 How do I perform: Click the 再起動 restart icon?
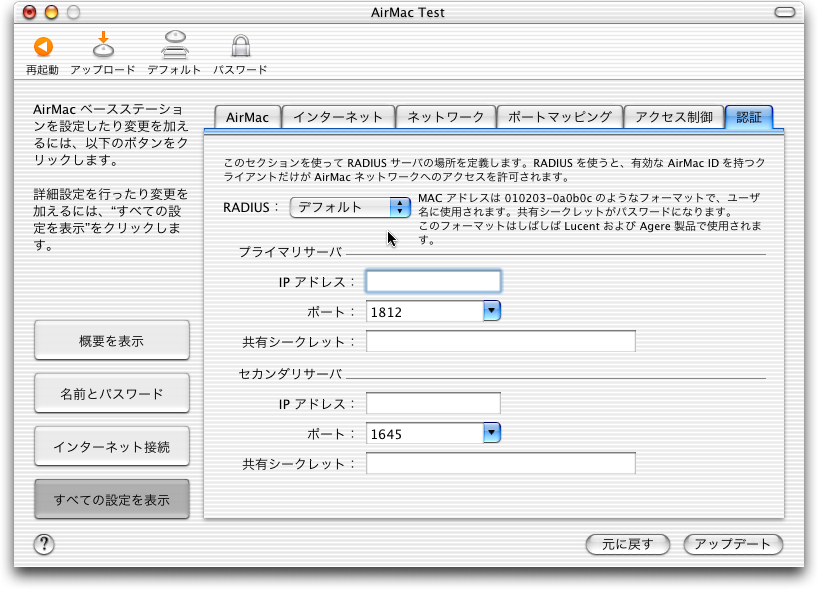click(42, 47)
